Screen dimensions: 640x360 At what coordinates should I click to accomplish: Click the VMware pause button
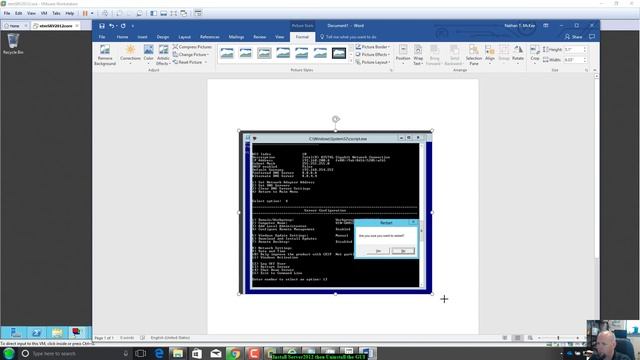coord(85,13)
